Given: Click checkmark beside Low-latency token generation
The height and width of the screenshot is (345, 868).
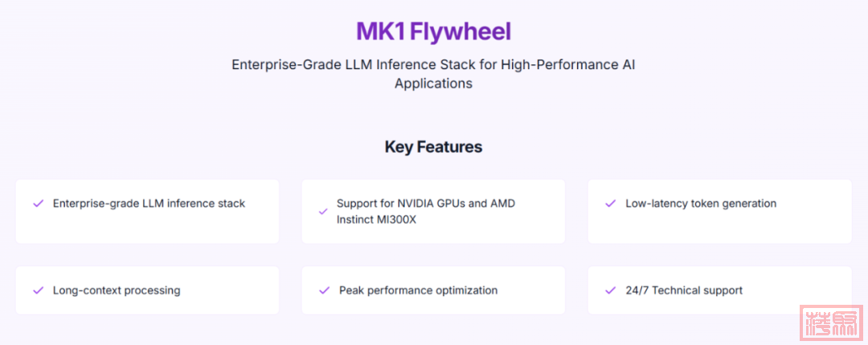Looking at the screenshot, I should [610, 203].
